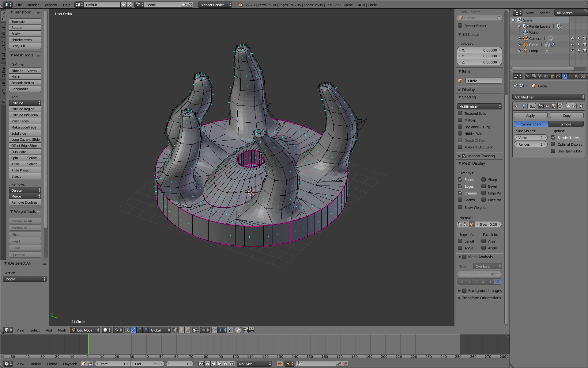Enable the translate manipulator arrow icon
The width and height of the screenshot is (588, 368).
click(x=134, y=330)
